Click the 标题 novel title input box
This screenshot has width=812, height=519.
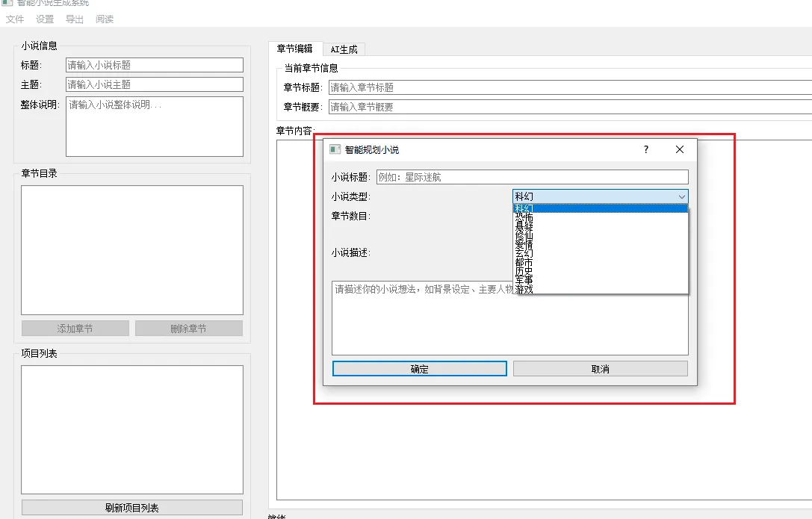pyautogui.click(x=154, y=65)
